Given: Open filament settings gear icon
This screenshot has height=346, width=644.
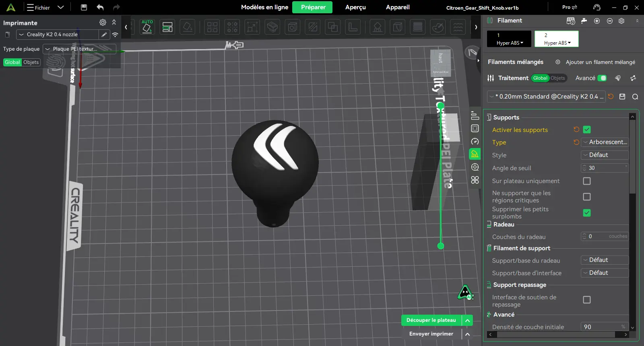Looking at the screenshot, I should click(x=621, y=21).
